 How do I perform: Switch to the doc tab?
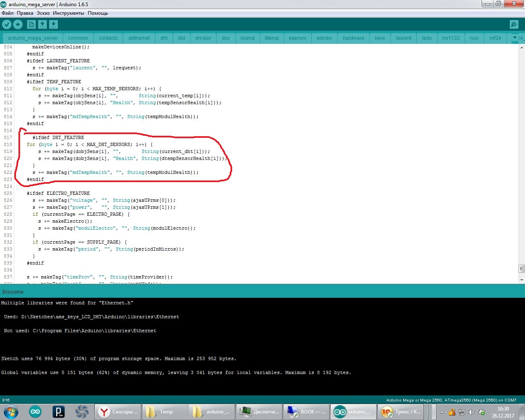click(226, 38)
